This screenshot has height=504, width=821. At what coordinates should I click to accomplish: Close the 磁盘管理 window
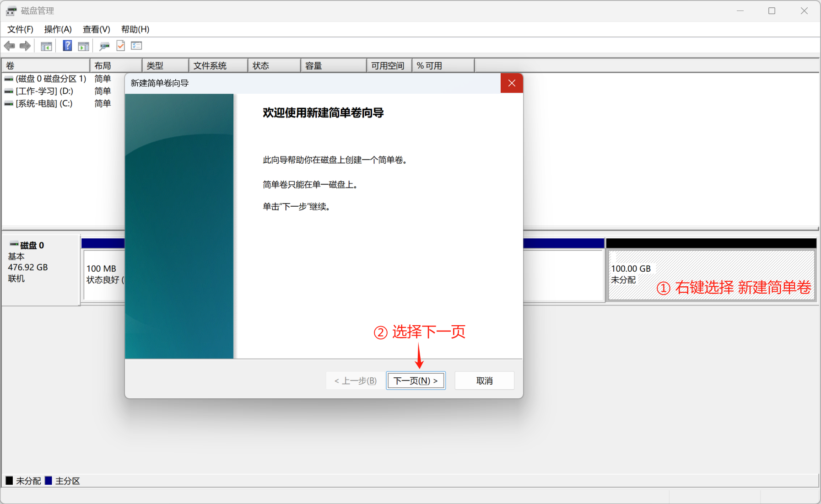[x=804, y=11]
